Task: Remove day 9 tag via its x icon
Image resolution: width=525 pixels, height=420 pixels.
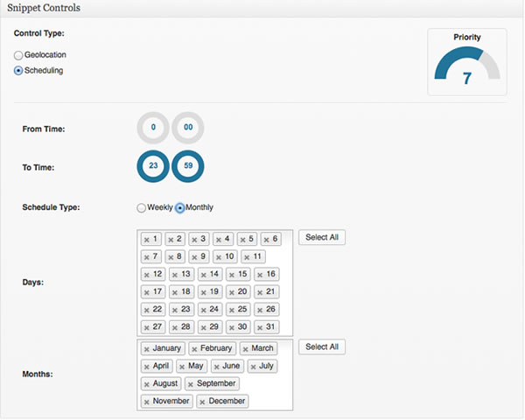Action: coord(194,257)
